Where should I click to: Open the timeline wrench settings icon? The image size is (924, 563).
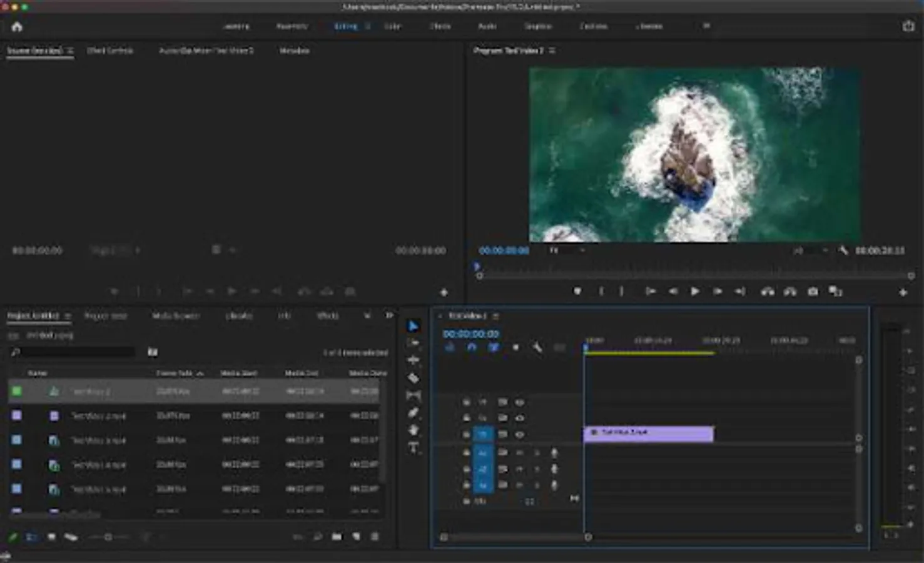(x=537, y=347)
